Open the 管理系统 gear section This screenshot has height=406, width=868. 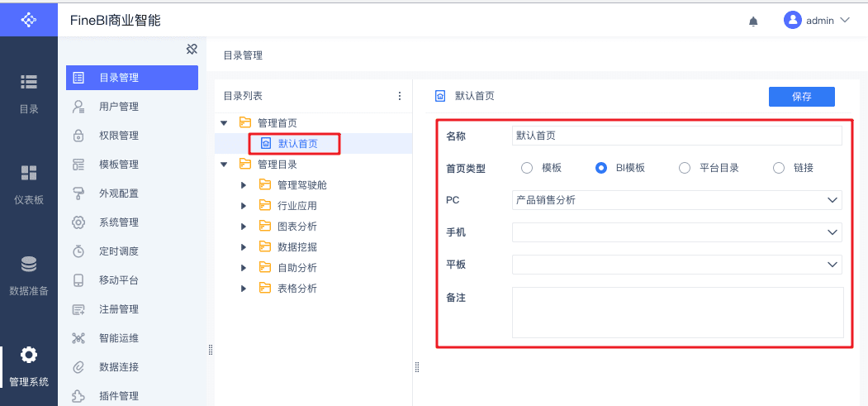tap(29, 365)
